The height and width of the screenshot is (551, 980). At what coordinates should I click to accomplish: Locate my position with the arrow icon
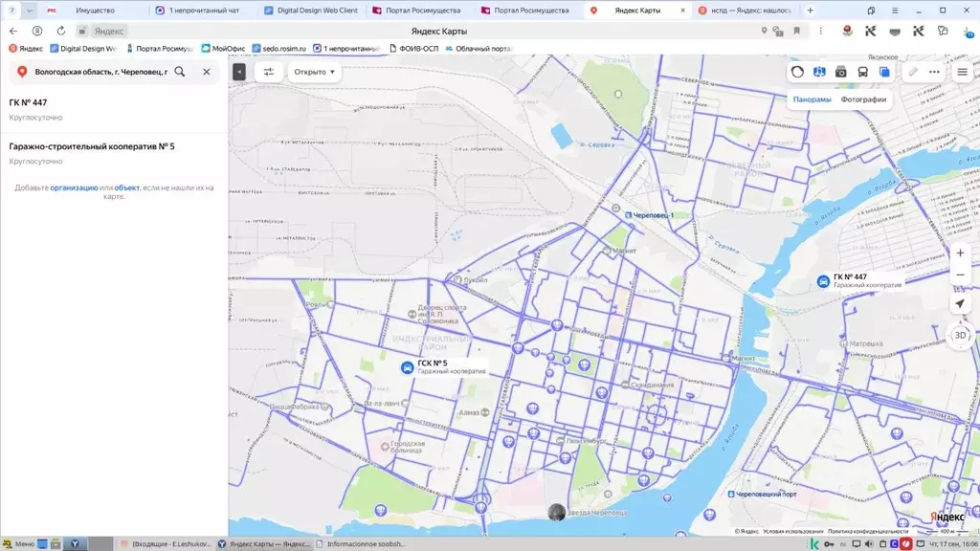pyautogui.click(x=960, y=303)
